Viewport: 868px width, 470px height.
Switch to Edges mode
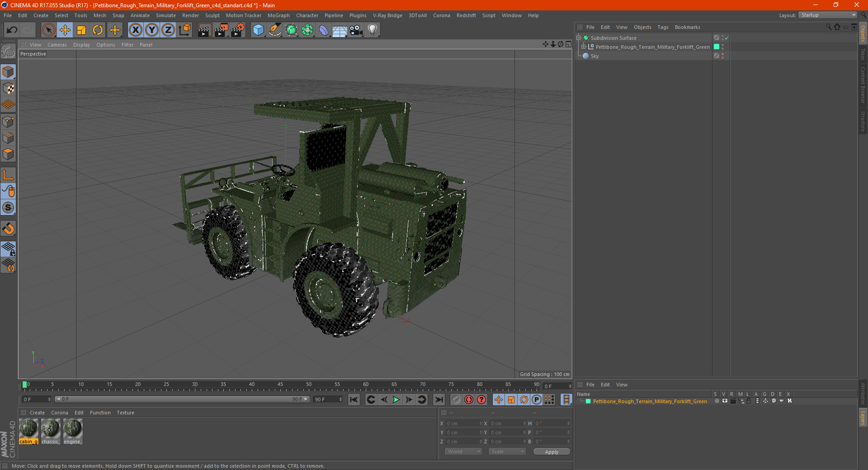(9, 138)
